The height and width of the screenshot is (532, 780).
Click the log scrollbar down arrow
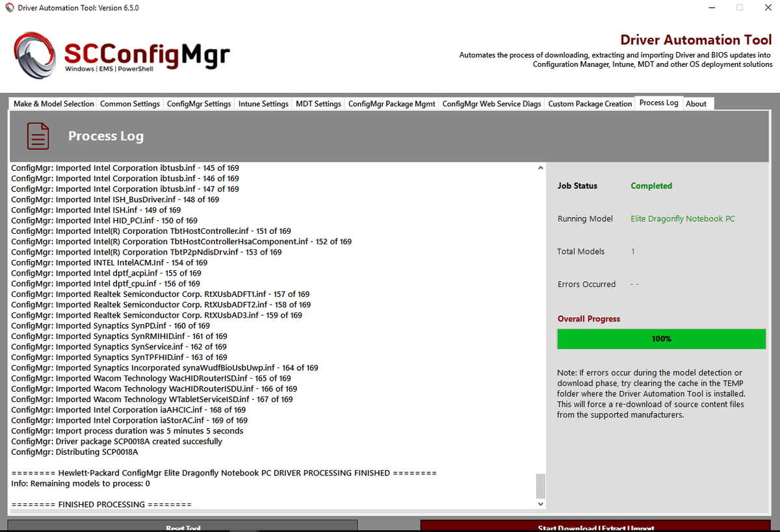point(540,504)
